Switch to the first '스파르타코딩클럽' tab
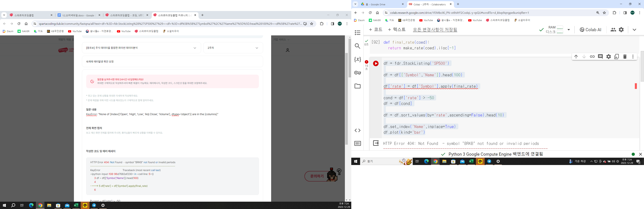Viewport: 644px width, 209px height. coord(31,15)
